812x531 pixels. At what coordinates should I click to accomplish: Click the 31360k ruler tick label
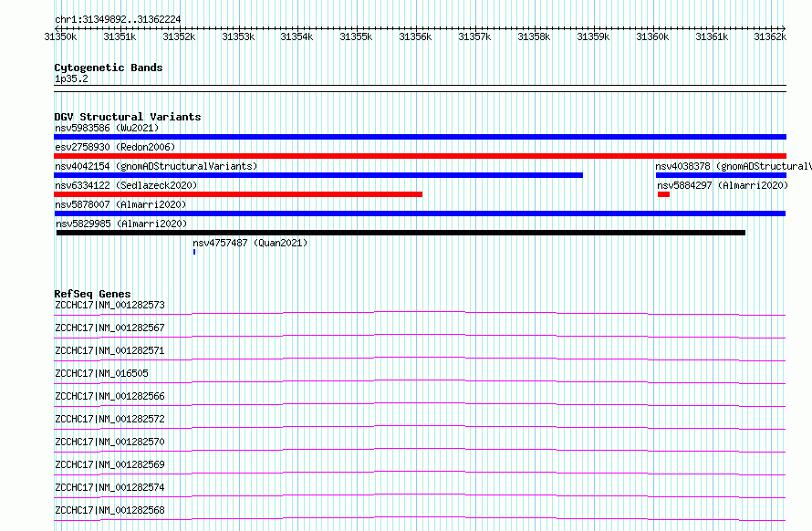click(x=652, y=36)
